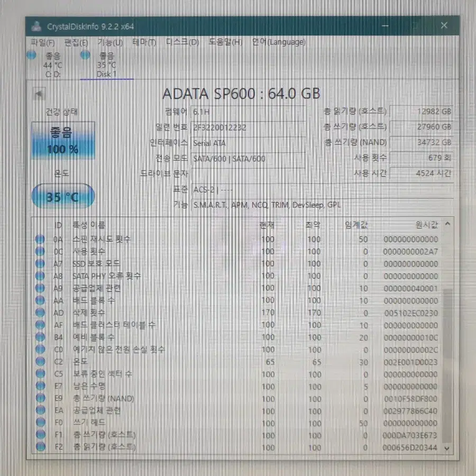Click the 최악 column header
This screenshot has height=476, width=476.
[x=313, y=225]
